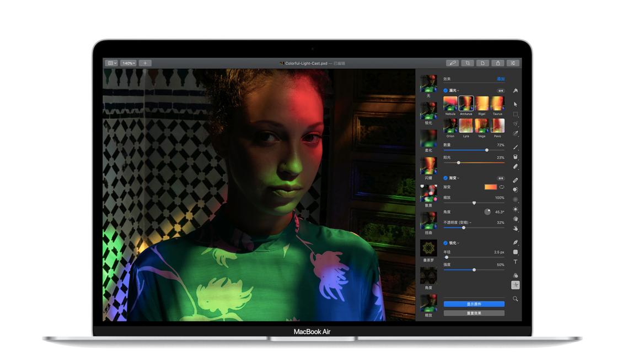Uncheck the 锐化 sharpen effect checkbox

coord(444,243)
